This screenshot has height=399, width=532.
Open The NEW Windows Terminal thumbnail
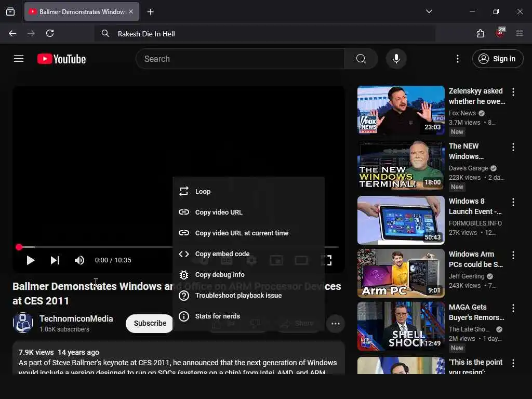point(401,165)
